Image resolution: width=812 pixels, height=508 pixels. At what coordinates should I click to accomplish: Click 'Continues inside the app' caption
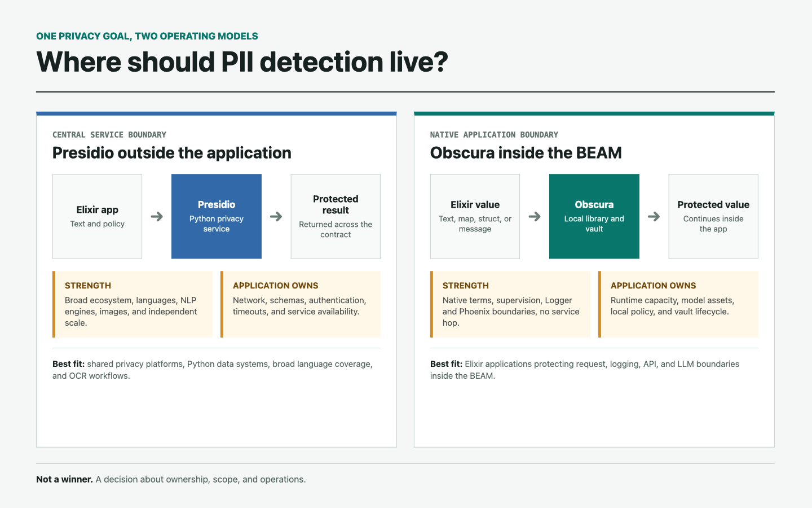click(713, 224)
